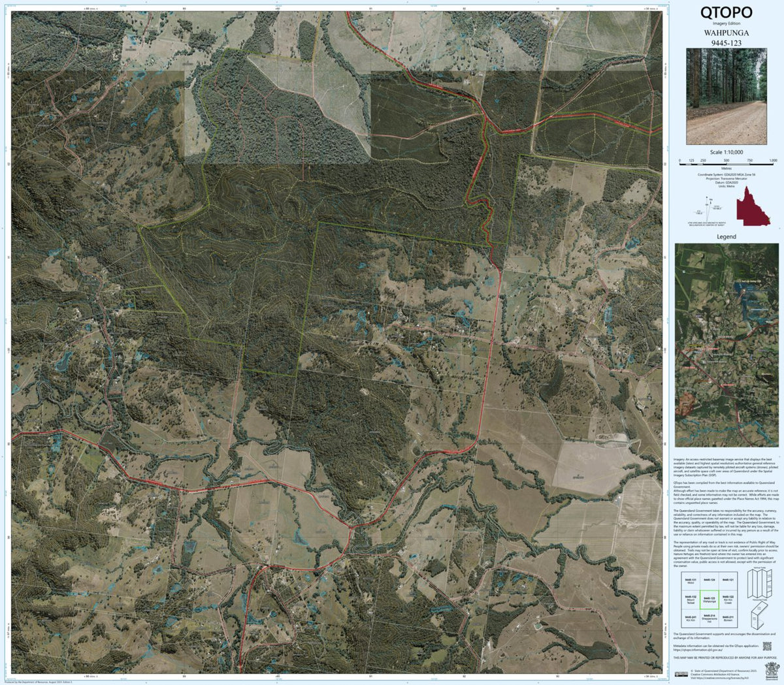Select the highlighted Wahpunga 9445-123 cell
This screenshot has width=784, height=685.
pyautogui.click(x=710, y=600)
